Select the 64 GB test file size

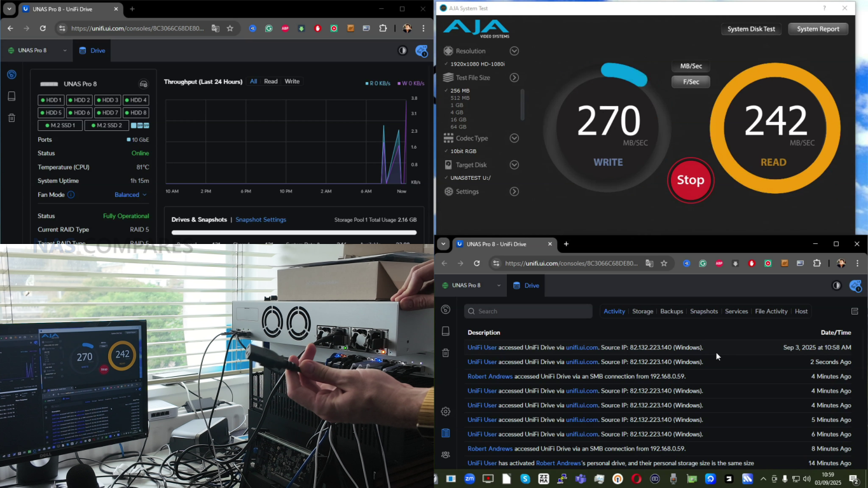click(458, 126)
